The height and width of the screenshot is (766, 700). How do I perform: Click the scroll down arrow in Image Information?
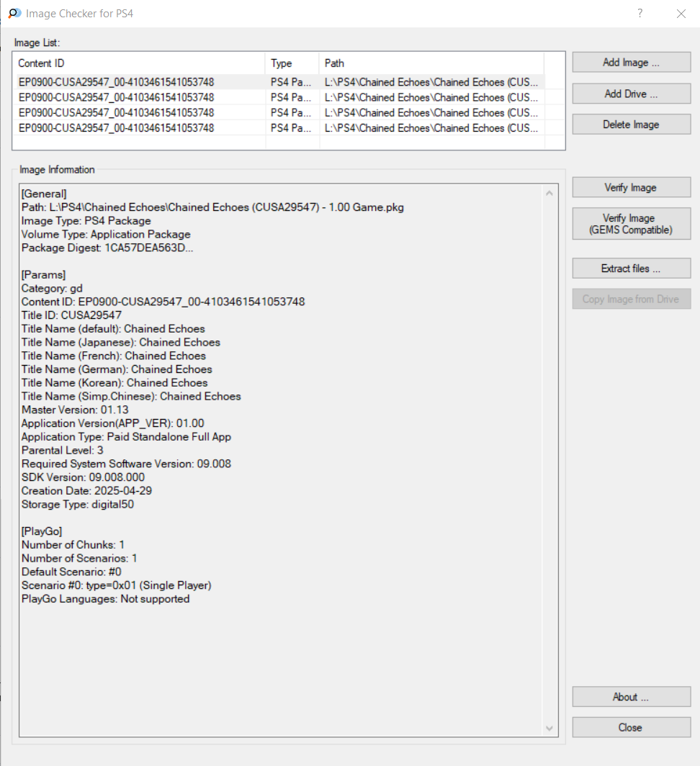tap(549, 729)
